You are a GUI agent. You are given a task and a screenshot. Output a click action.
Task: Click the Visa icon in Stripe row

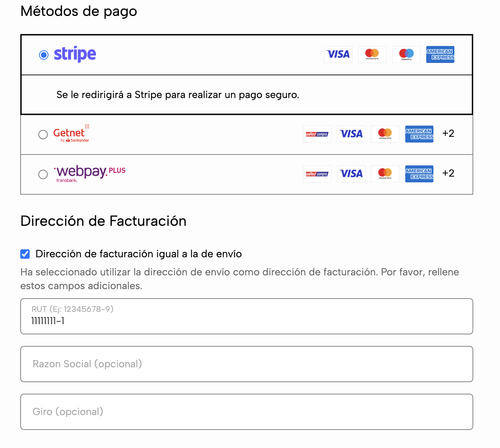point(338,54)
